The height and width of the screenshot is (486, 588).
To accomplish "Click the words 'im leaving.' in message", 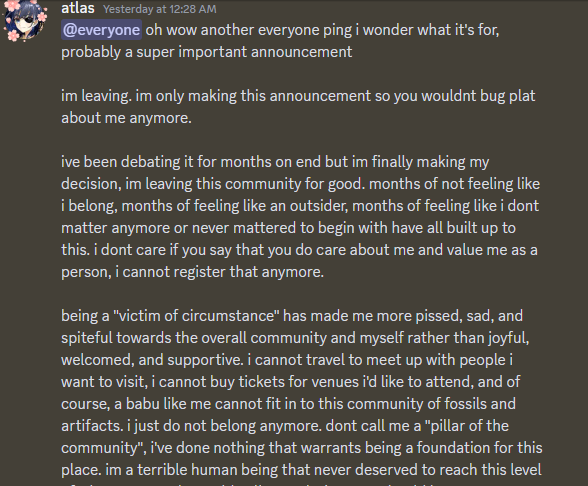I will point(96,96).
